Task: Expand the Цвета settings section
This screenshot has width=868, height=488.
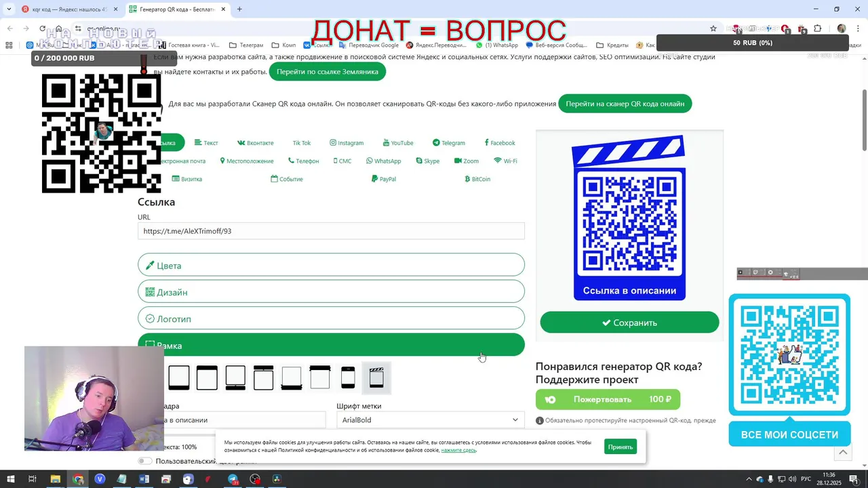Action: point(331,265)
